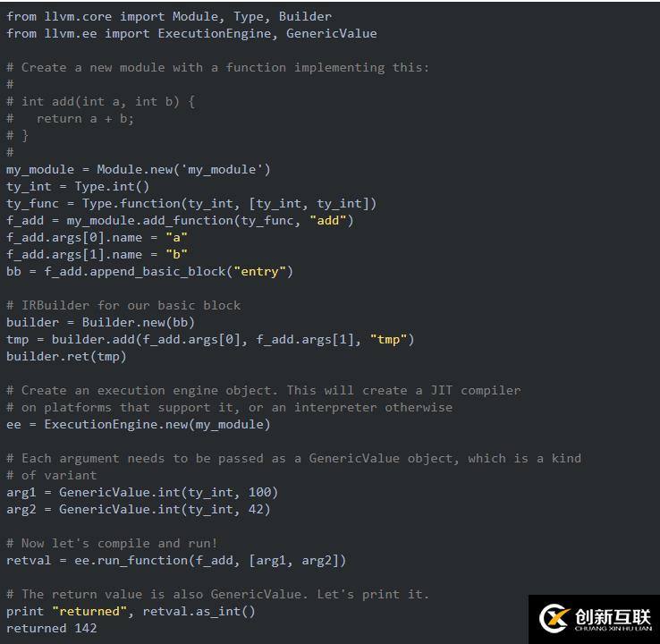The height and width of the screenshot is (644, 660).
Task: Click the yellow "b" string literal
Action: [x=176, y=255]
